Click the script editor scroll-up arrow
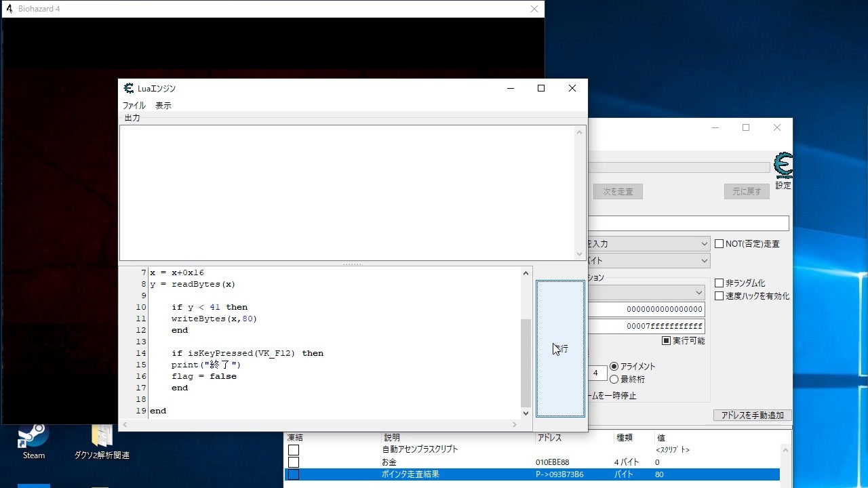The image size is (868, 488). point(526,273)
